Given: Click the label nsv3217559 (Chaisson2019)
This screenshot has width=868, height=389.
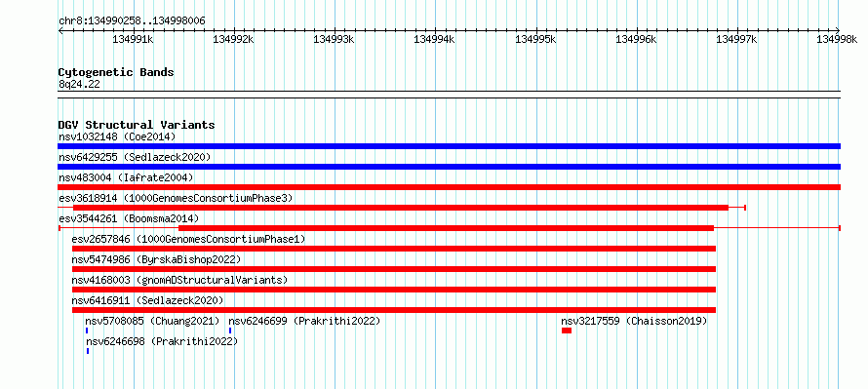Looking at the screenshot, I should tap(634, 321).
